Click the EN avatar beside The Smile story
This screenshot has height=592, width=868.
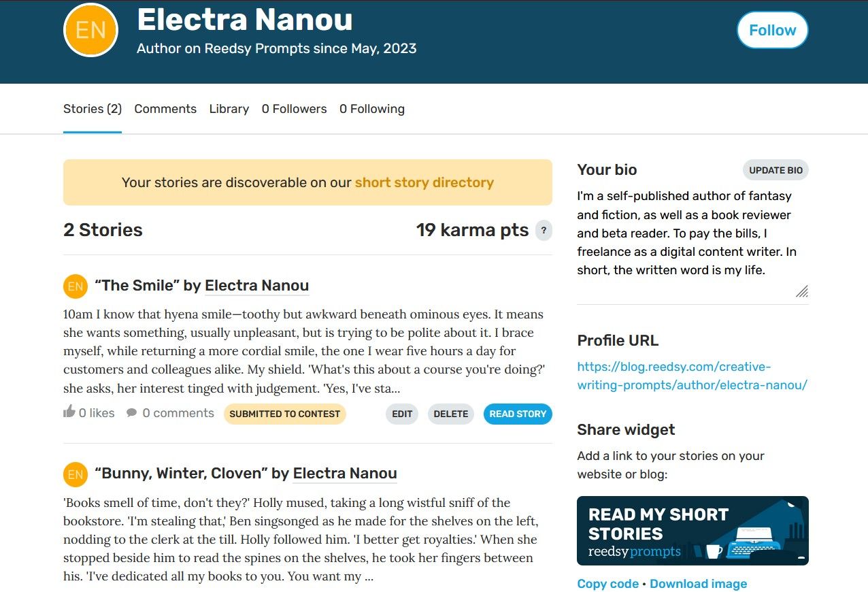tap(75, 286)
